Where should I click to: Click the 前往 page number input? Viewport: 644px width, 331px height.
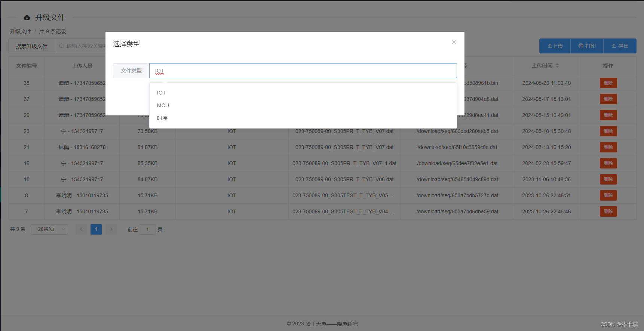(x=147, y=229)
